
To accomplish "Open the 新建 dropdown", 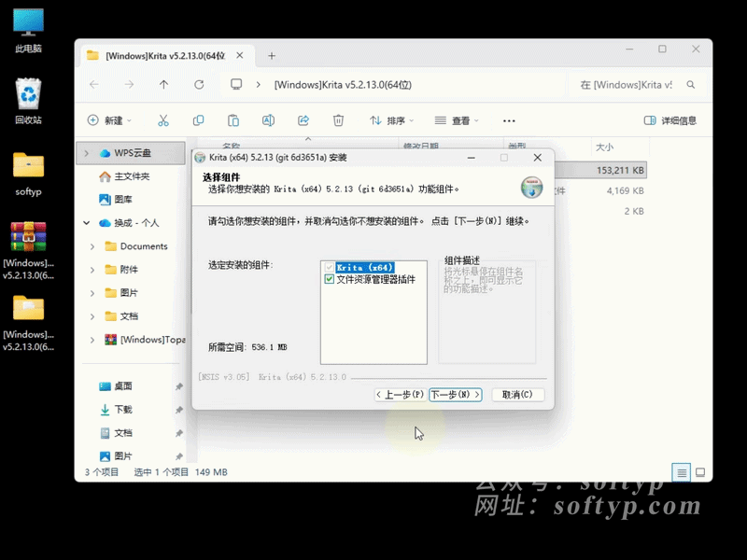I will (x=109, y=120).
